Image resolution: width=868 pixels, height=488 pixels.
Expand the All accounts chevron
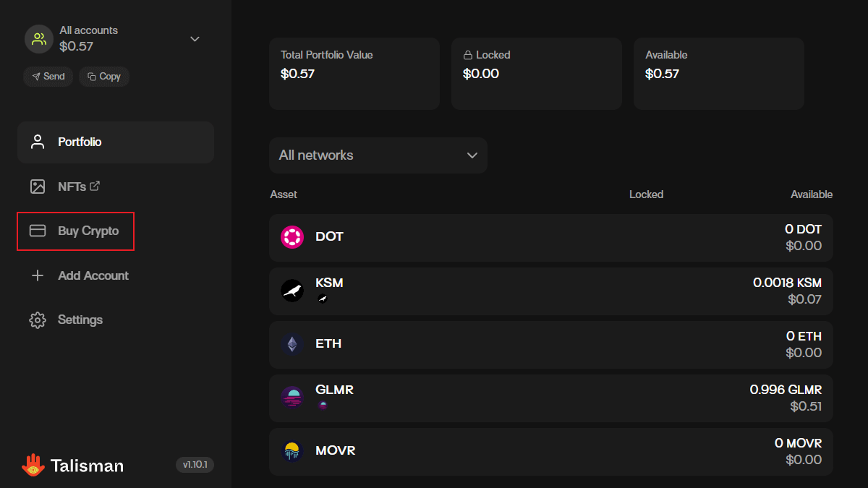point(195,39)
